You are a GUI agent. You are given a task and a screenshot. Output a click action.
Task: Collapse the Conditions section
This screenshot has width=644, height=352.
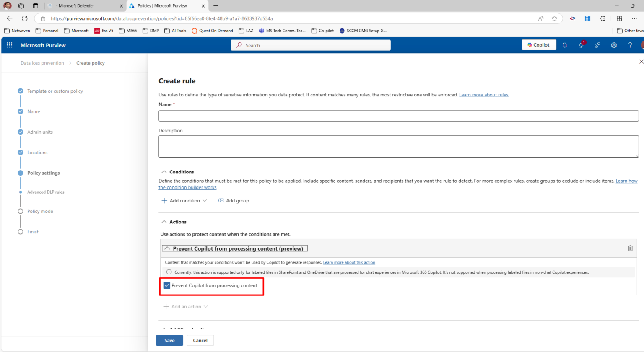point(164,171)
